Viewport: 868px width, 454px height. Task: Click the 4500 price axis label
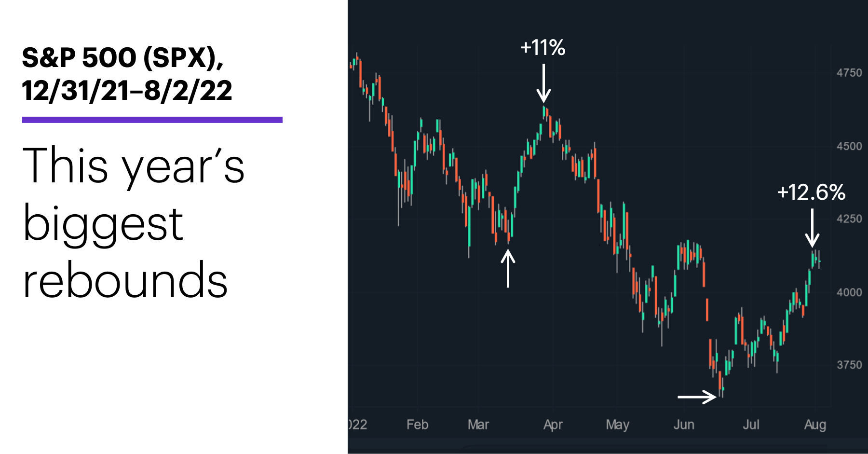click(x=849, y=146)
